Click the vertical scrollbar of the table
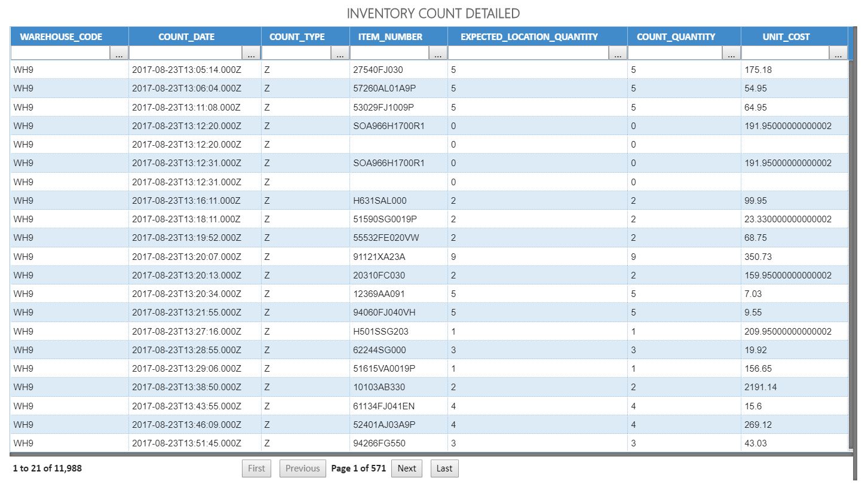 point(851,239)
